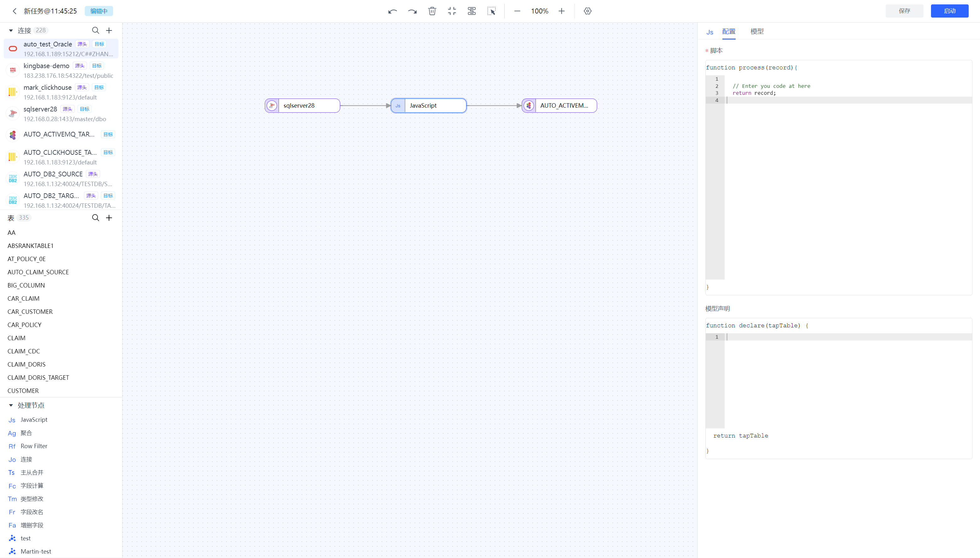Switch to the 配置 tab

pos(728,31)
